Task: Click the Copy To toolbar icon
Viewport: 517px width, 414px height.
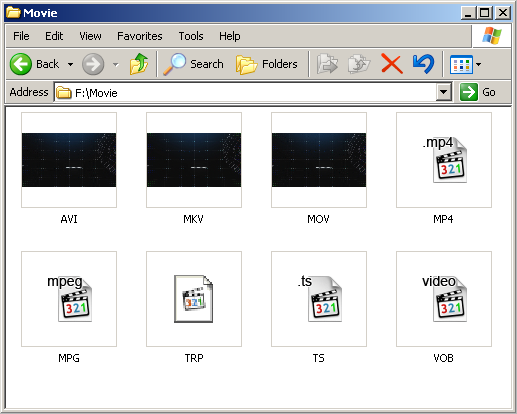Action: point(359,64)
